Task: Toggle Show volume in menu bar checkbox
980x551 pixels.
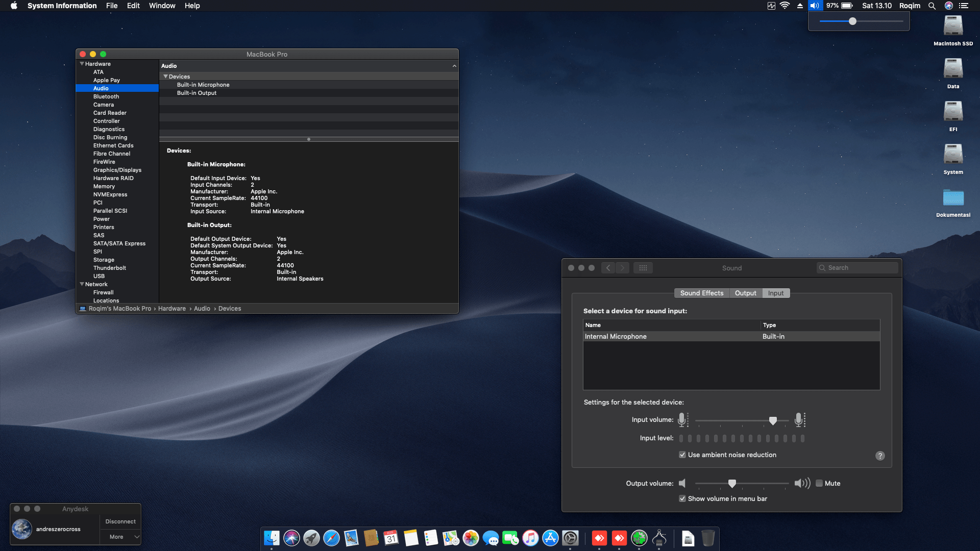Action: point(682,498)
